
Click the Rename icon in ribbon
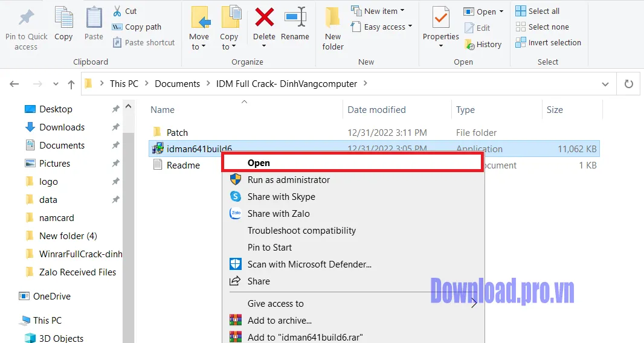coord(295,18)
